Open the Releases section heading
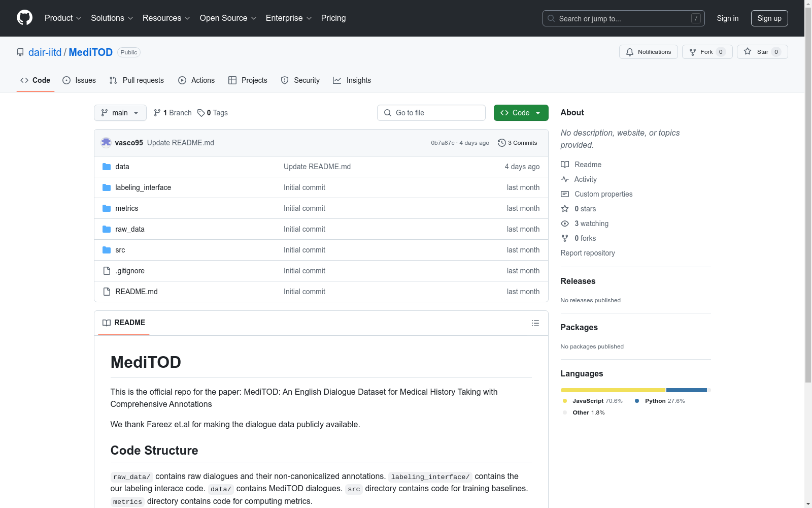The height and width of the screenshot is (508, 812). [578, 281]
